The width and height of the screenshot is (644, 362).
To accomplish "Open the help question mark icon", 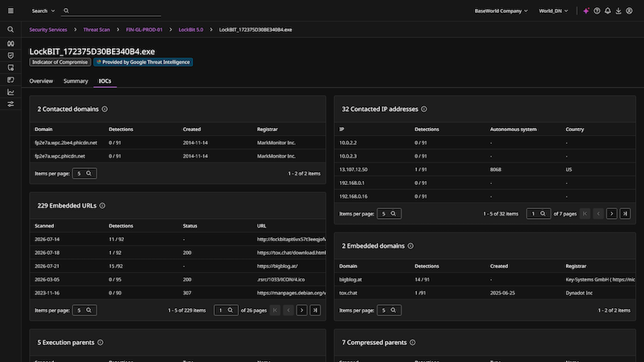I will pos(597,10).
